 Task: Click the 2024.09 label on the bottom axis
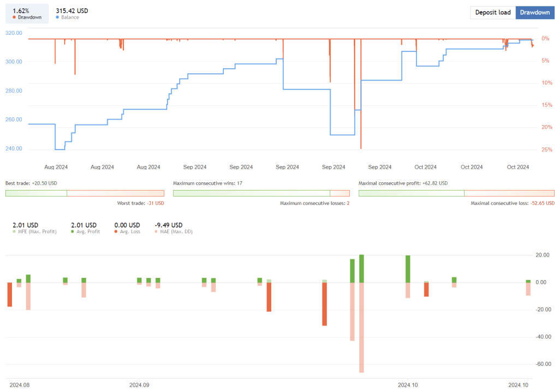pyautogui.click(x=139, y=385)
